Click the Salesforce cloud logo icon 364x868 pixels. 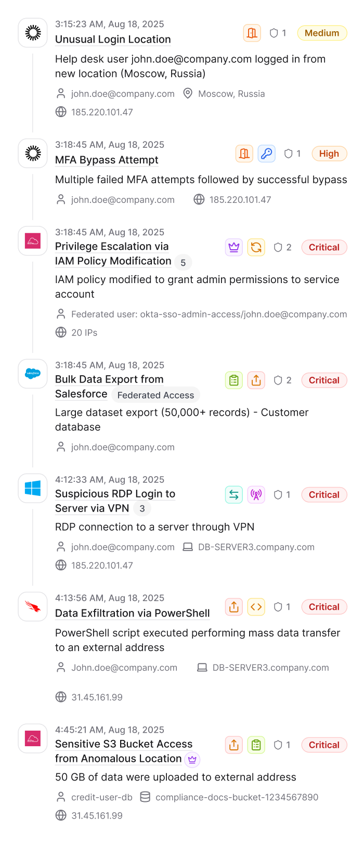pos(33,374)
